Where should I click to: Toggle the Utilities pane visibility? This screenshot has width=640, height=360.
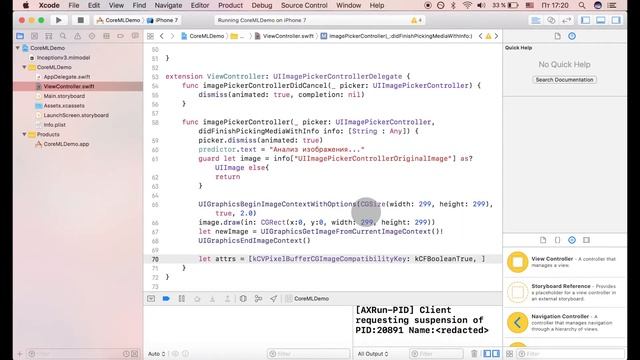pyautogui.click(x=616, y=20)
